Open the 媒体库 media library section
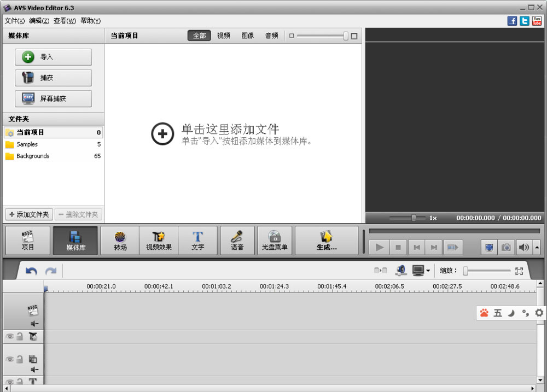Viewport: 547px width, 392px height. 75,241
